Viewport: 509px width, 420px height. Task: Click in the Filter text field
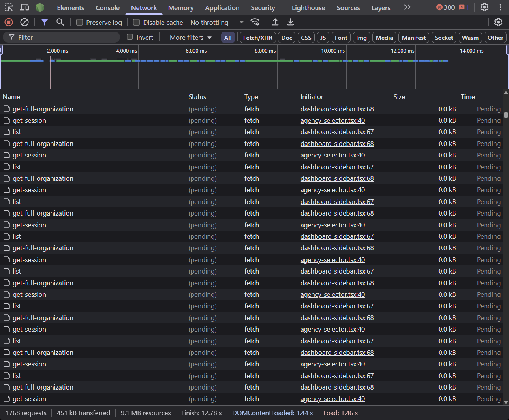[x=62, y=37]
